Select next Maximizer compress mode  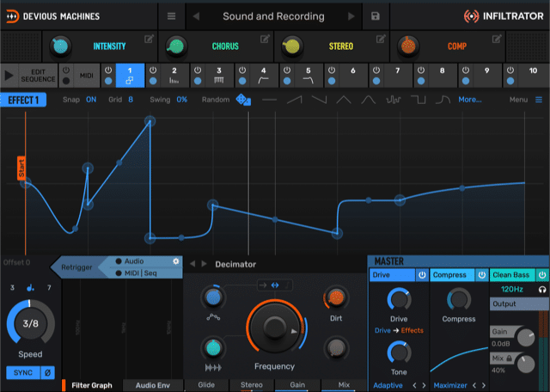[x=483, y=385]
